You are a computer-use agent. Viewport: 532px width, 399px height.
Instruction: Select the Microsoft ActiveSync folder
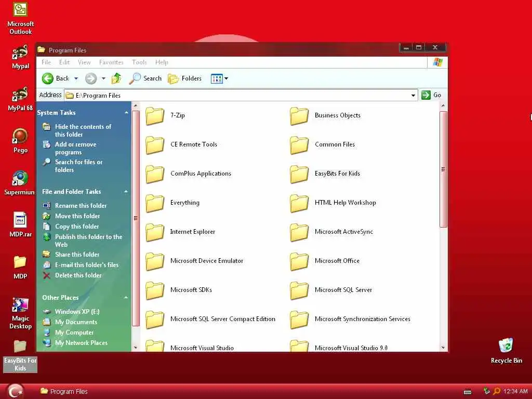point(331,232)
